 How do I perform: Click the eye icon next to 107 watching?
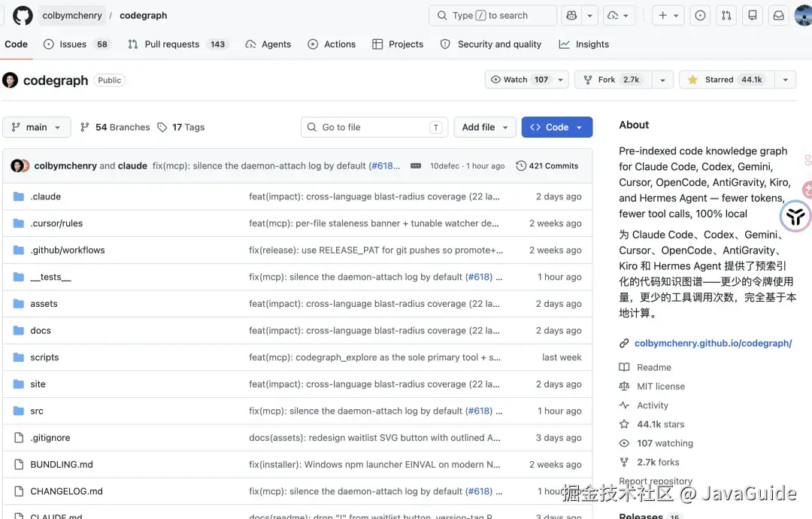tap(624, 443)
